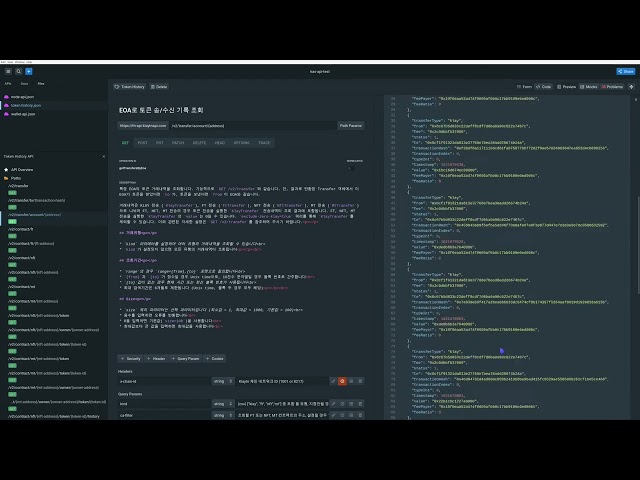The image size is (640, 480).
Task: Select token-history.json file
Action: click(x=25, y=105)
